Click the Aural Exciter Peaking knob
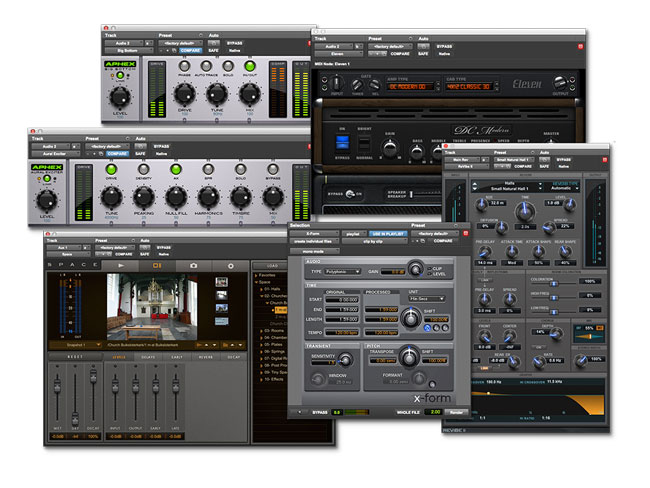 tap(143, 197)
